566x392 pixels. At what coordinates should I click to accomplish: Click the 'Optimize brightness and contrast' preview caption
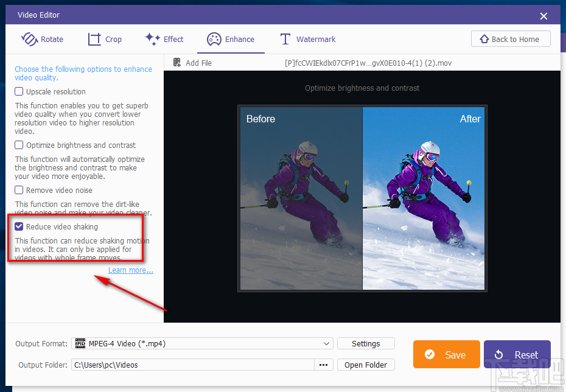click(362, 88)
